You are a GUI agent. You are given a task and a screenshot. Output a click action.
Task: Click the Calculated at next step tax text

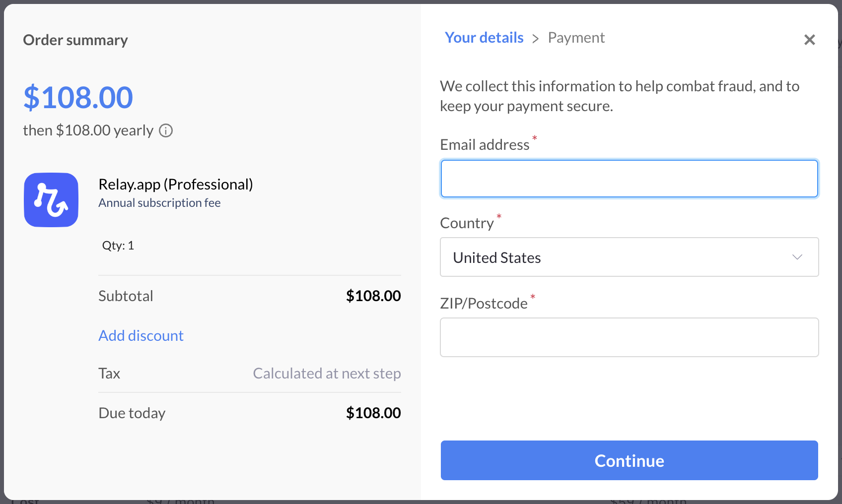click(x=327, y=374)
